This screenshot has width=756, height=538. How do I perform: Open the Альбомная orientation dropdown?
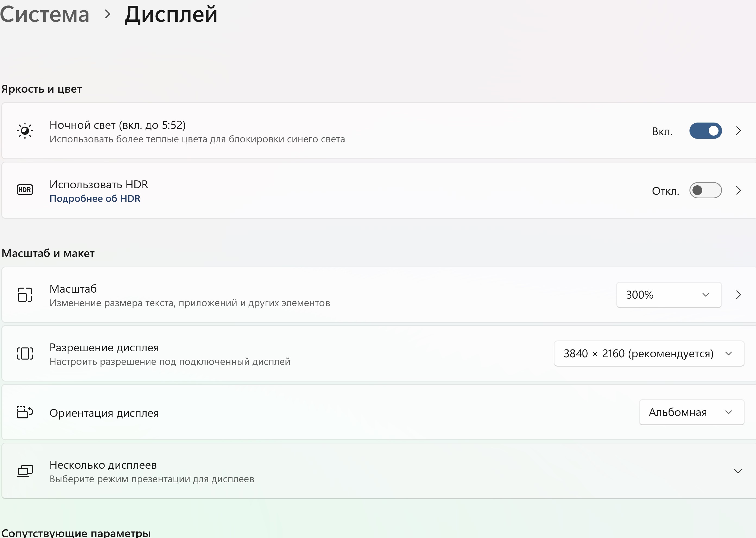[x=691, y=412]
